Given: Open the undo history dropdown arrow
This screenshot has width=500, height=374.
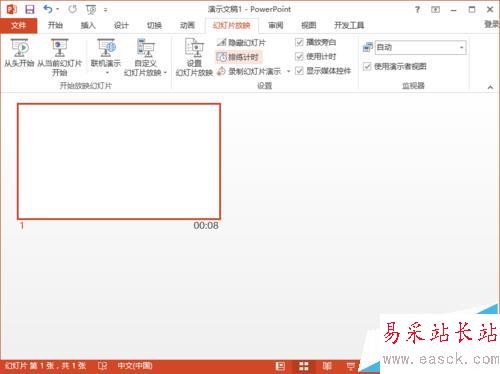Looking at the screenshot, I should [58, 9].
